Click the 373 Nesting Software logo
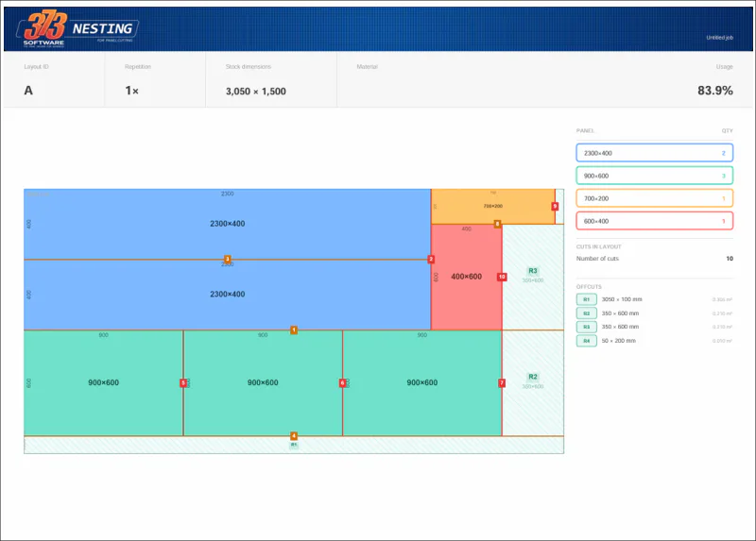756x541 pixels. (78, 28)
